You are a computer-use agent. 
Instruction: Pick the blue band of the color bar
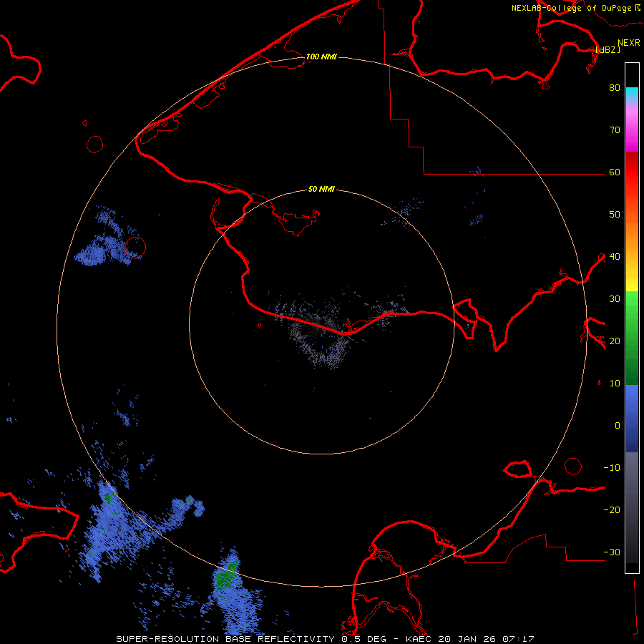(x=632, y=419)
